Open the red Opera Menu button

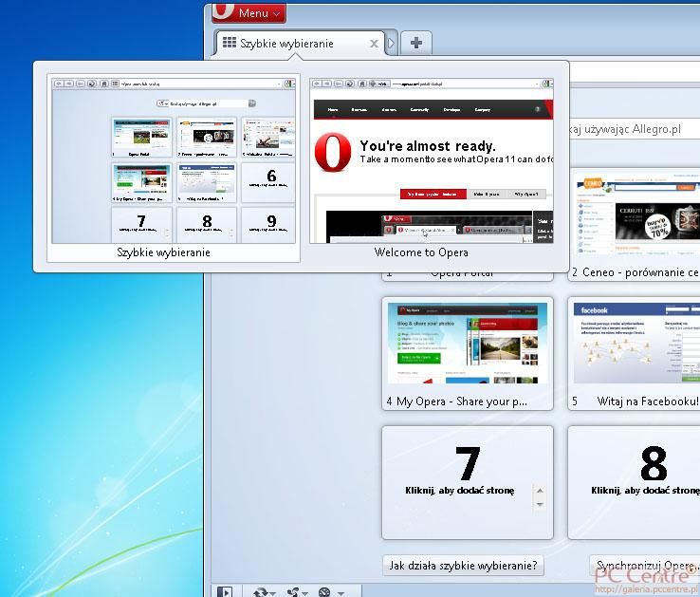pyautogui.click(x=249, y=12)
